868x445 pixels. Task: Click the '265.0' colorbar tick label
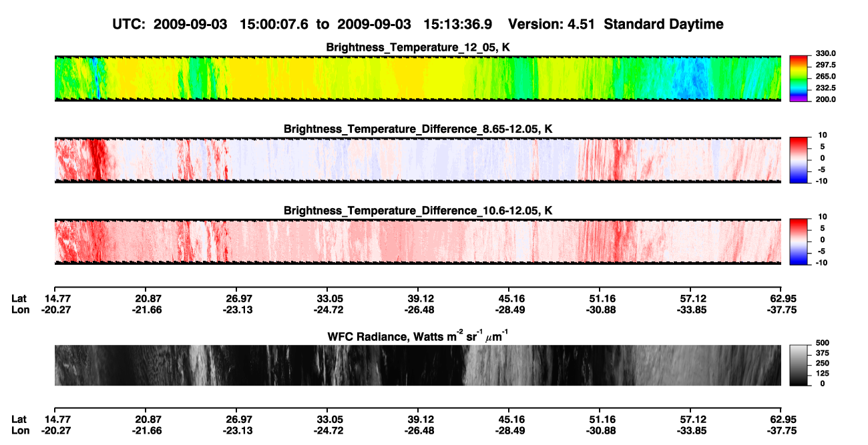(825, 77)
